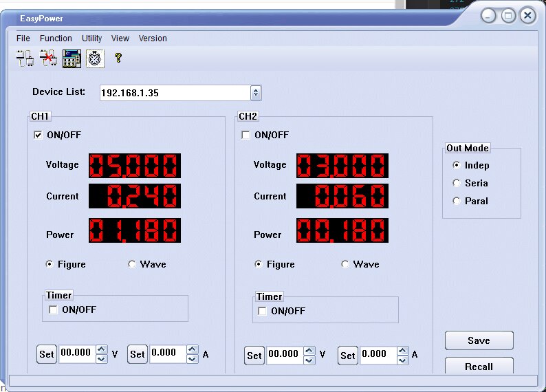Viewport: 546px width, 392px height.
Task: Open the File menu
Action: coord(23,39)
